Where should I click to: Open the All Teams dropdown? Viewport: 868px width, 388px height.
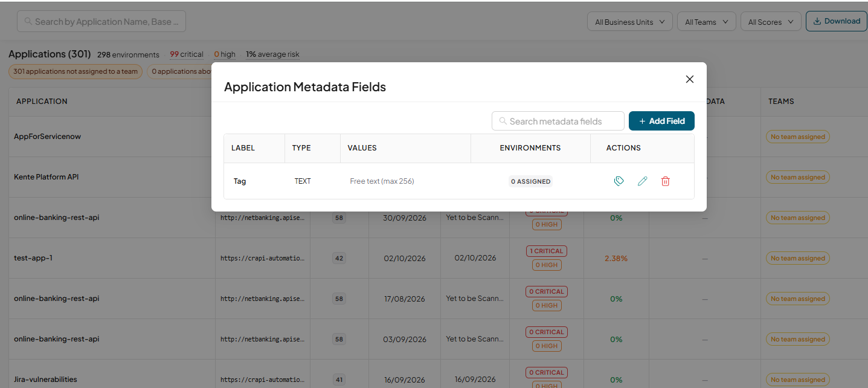(x=707, y=22)
